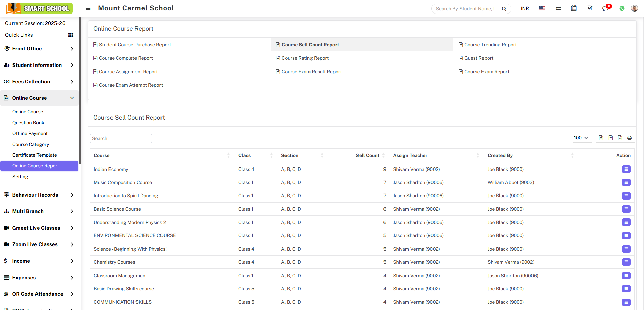644x310 pixels.
Task: Select Certificate Template sidebar item
Action: pyautogui.click(x=34, y=155)
